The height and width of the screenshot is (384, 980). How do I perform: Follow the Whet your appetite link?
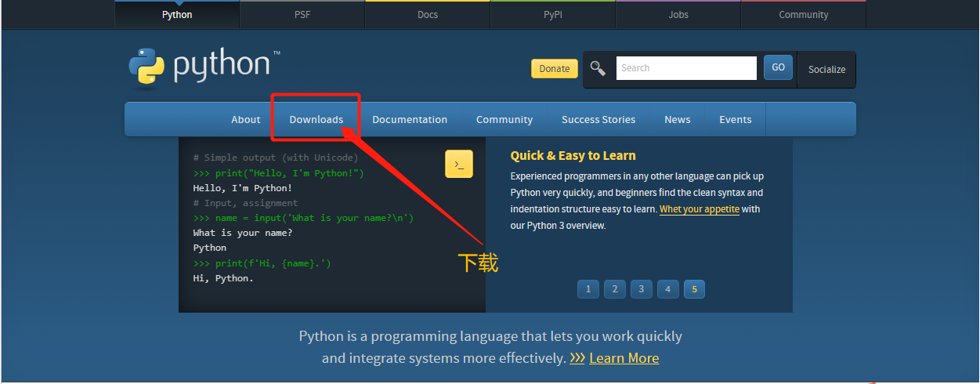[700, 209]
